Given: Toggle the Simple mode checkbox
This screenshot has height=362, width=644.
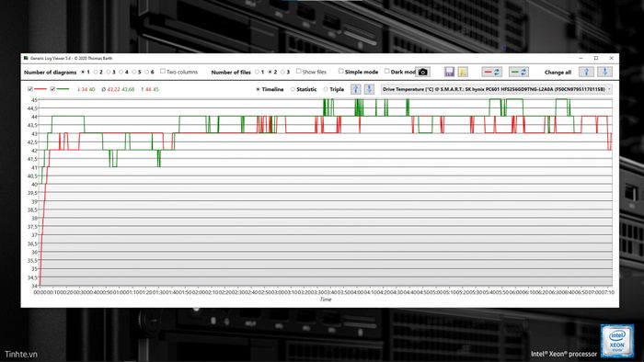Looking at the screenshot, I should coord(341,72).
